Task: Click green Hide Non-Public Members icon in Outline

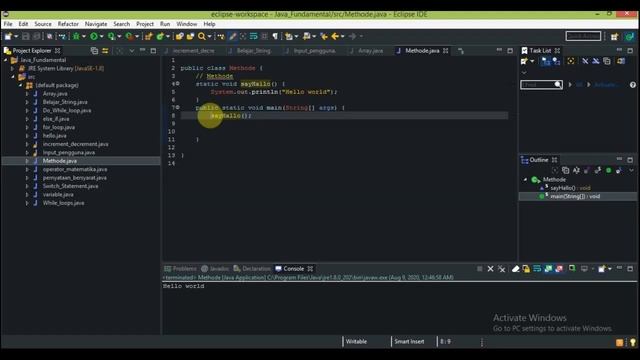Action: 609,170
